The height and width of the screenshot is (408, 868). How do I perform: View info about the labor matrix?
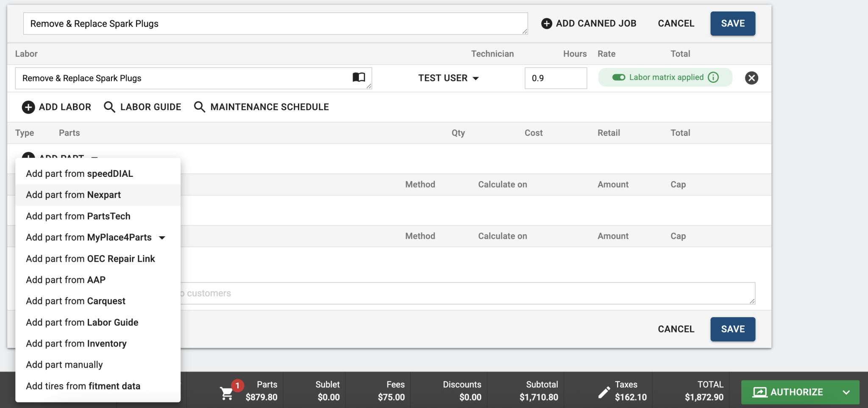coord(715,77)
